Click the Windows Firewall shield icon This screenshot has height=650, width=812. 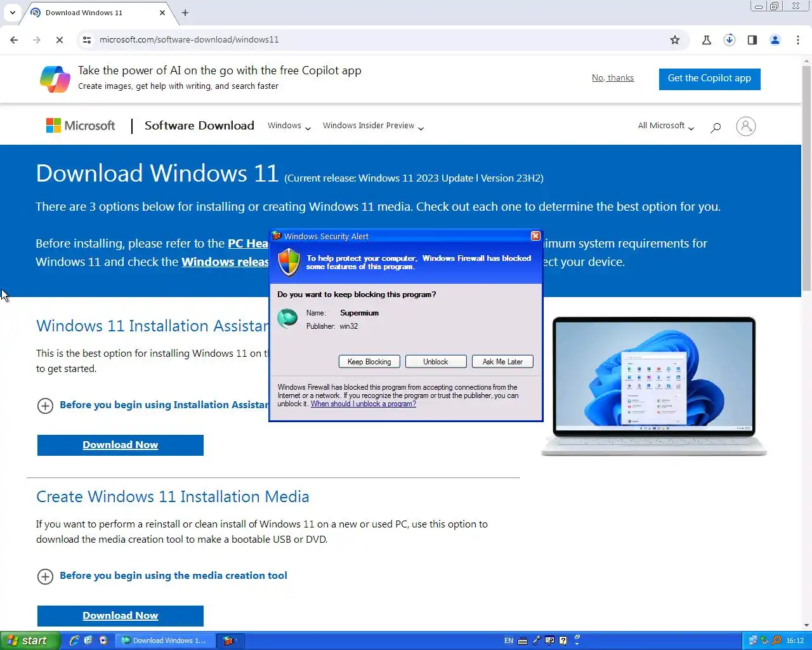click(289, 262)
